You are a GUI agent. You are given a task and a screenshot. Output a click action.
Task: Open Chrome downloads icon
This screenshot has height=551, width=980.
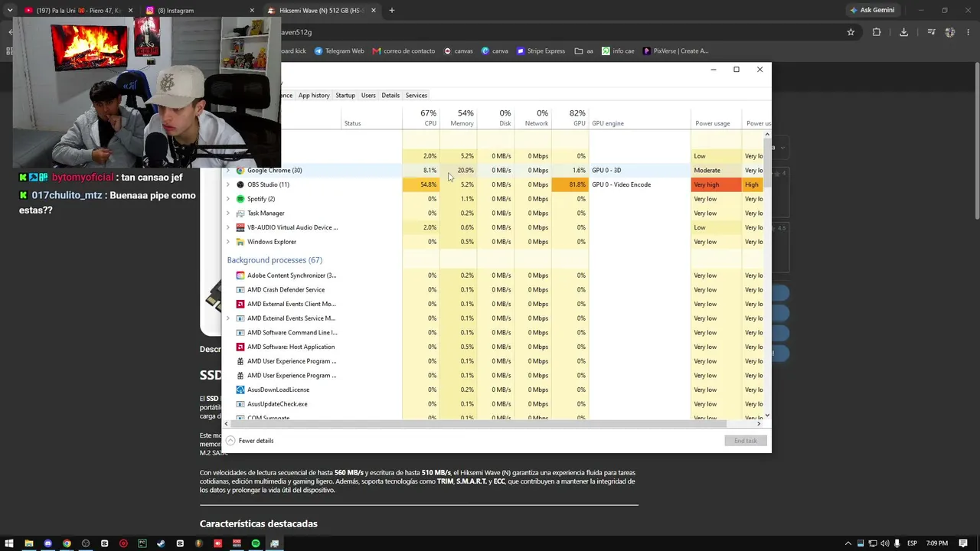coord(903,32)
